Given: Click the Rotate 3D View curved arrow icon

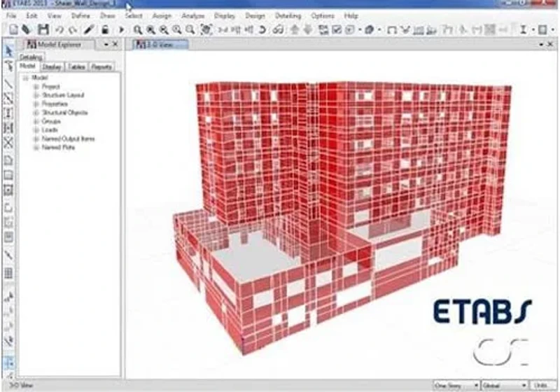Looking at the screenshot, I should [x=262, y=30].
